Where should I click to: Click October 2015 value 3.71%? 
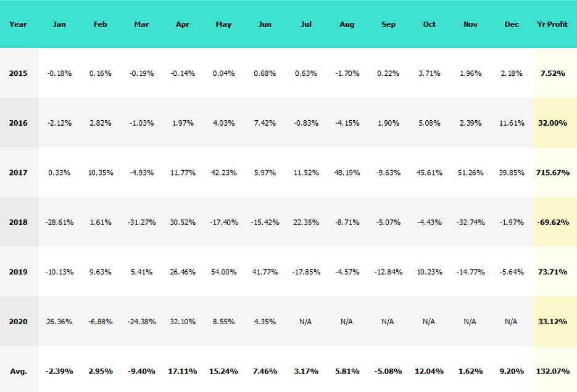tap(430, 73)
